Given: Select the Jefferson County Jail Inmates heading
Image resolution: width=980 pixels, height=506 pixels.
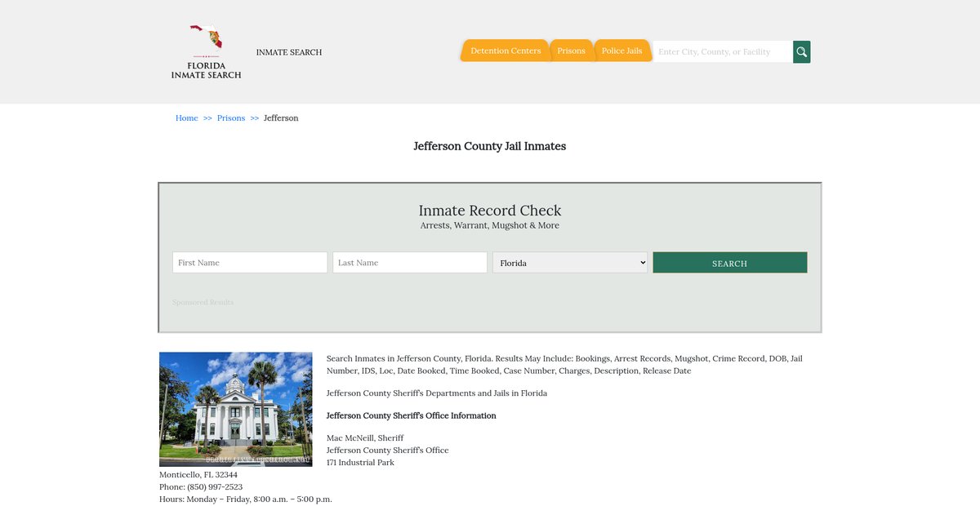Looking at the screenshot, I should pos(490,146).
